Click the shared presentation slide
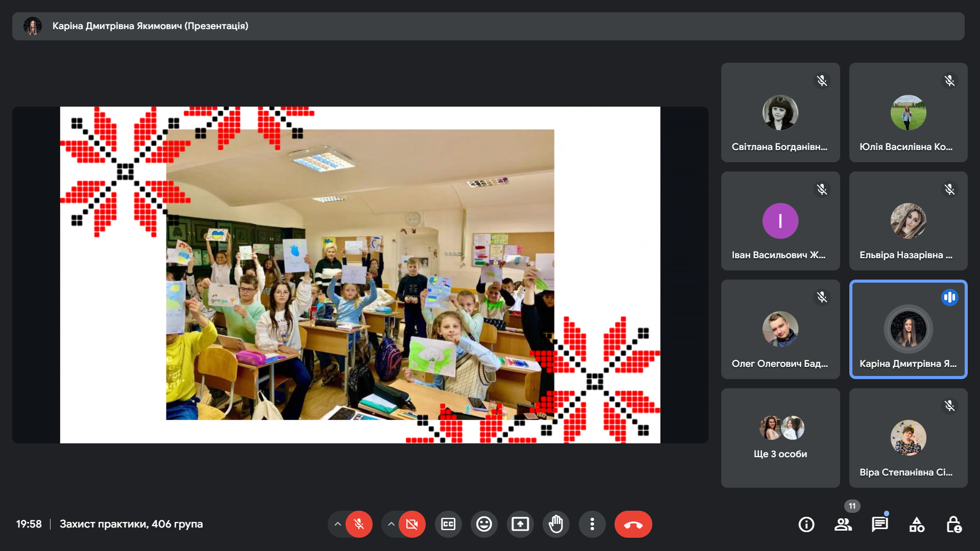 coord(360,274)
